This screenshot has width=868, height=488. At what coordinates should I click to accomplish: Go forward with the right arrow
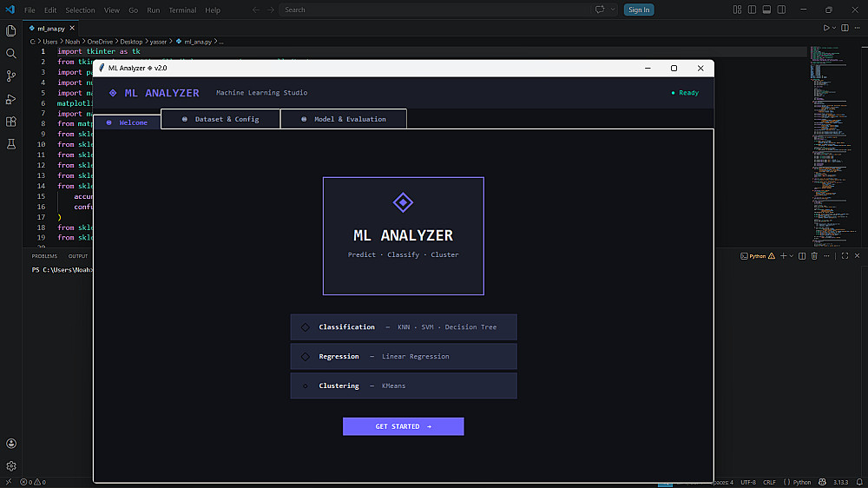pos(271,10)
